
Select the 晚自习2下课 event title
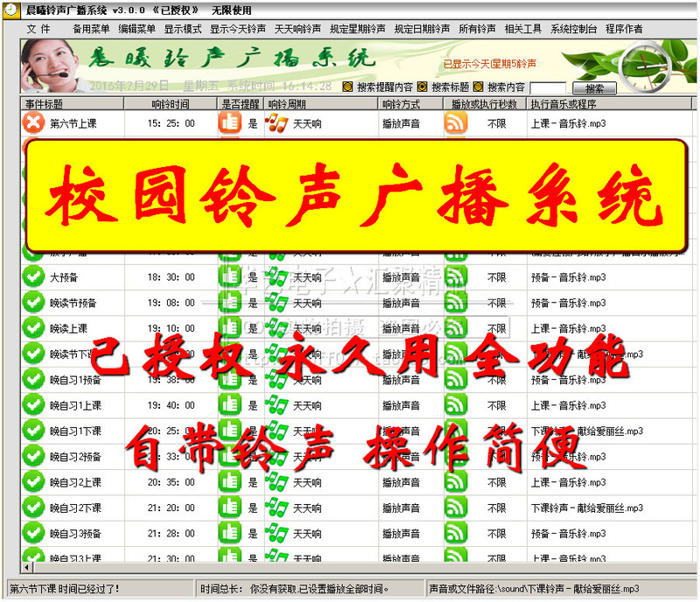(x=75, y=508)
